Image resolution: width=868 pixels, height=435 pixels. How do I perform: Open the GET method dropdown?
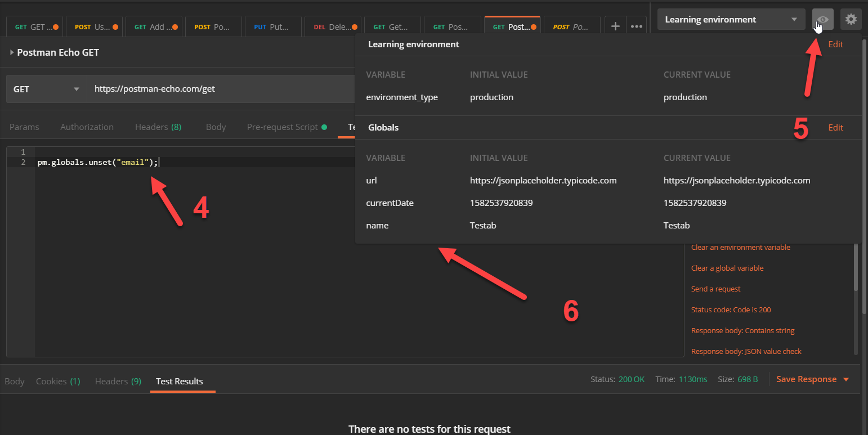tap(46, 89)
